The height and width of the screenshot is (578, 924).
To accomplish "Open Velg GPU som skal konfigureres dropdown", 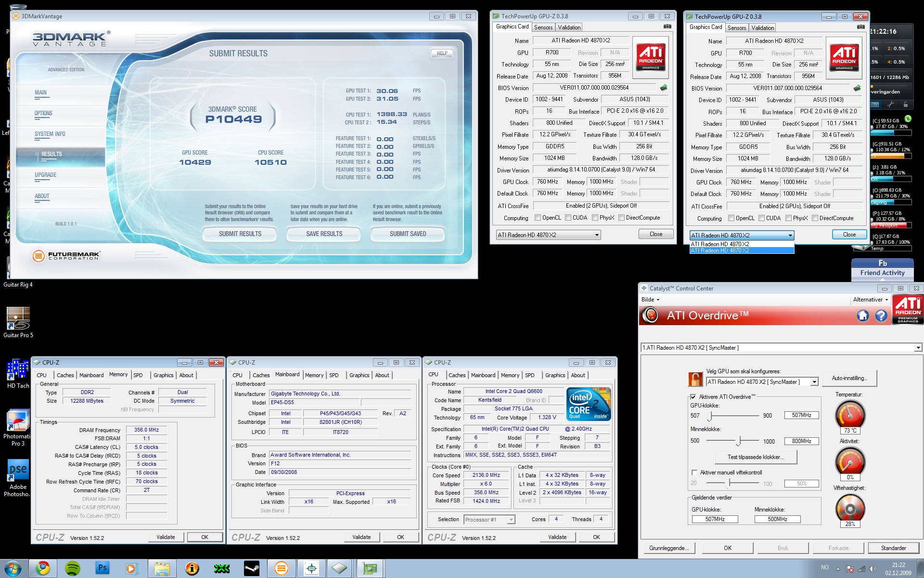I will tap(762, 382).
